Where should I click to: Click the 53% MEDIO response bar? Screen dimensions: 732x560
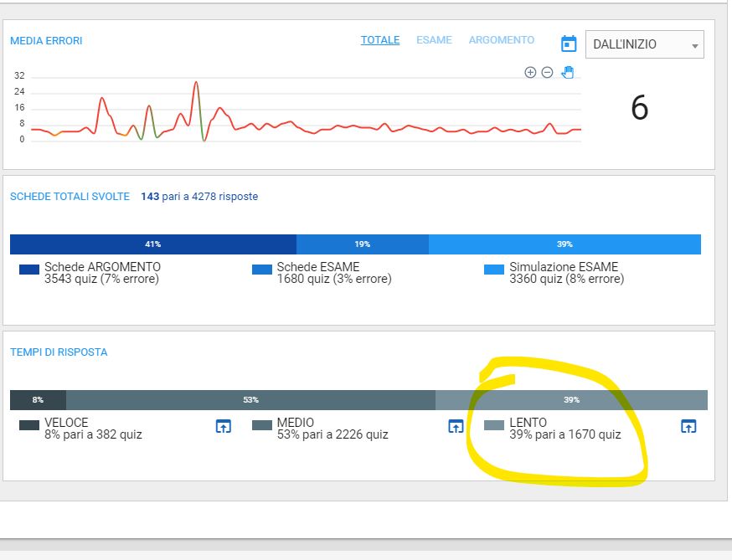(x=250, y=400)
